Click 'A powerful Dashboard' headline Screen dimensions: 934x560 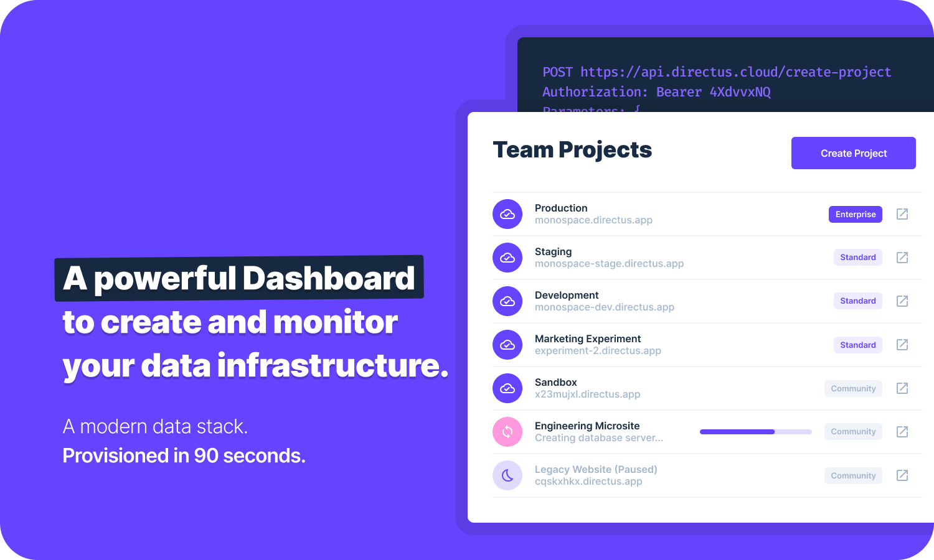239,278
